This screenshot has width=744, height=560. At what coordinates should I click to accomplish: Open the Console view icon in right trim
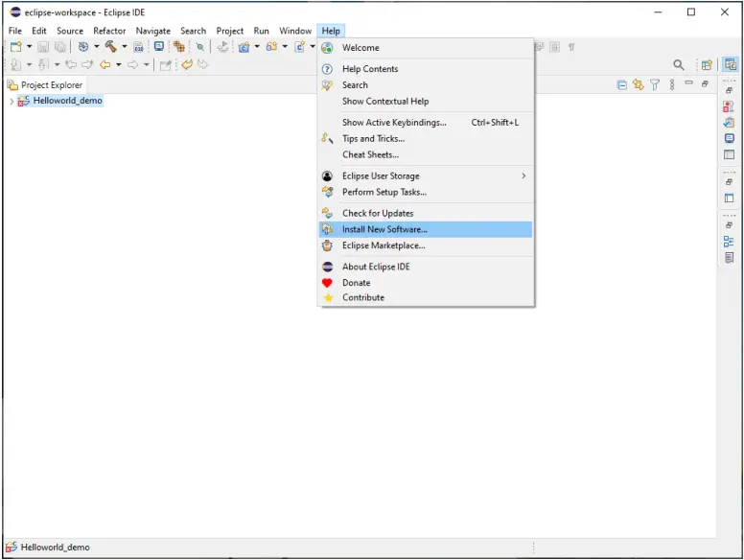point(730,138)
